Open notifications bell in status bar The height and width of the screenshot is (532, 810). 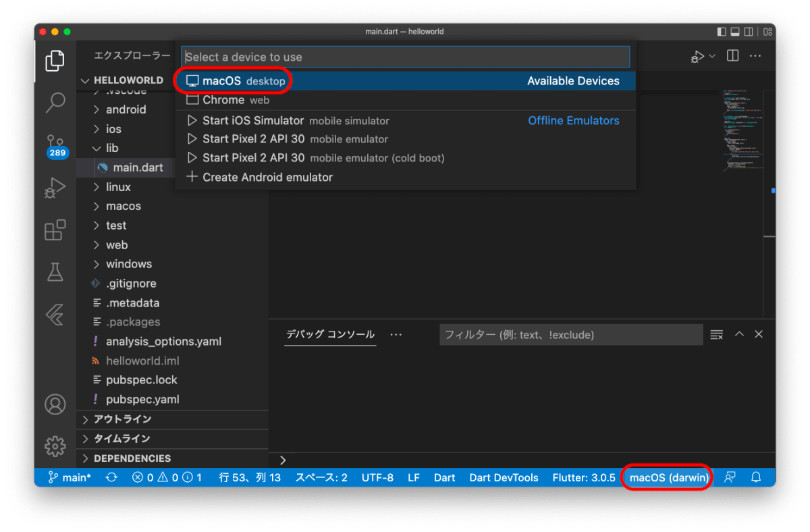756,477
